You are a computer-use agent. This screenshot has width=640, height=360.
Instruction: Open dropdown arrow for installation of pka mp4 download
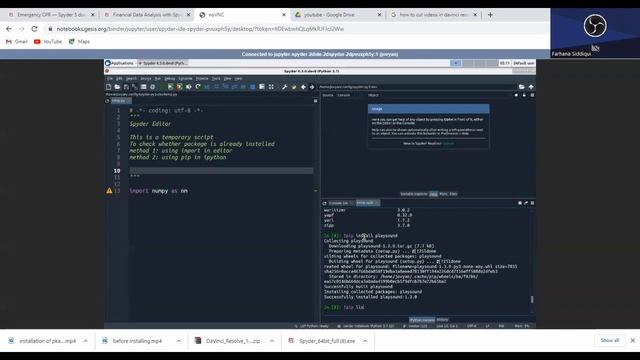click(x=86, y=341)
